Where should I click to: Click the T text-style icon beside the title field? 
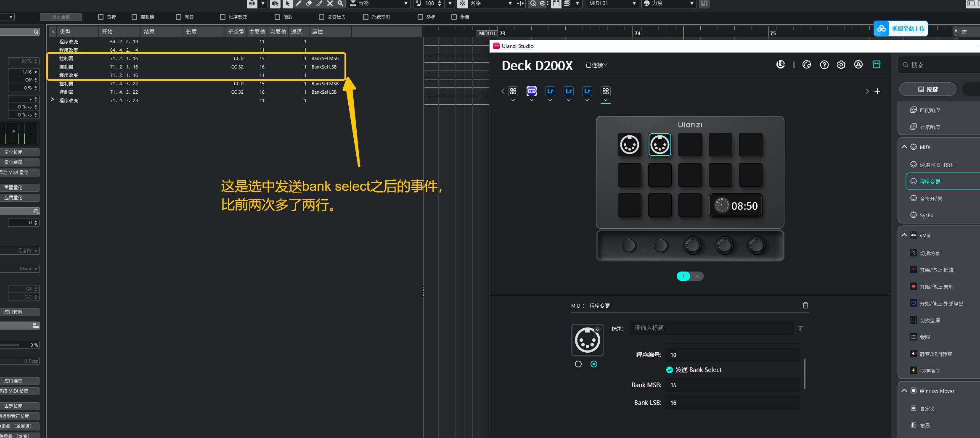[800, 328]
